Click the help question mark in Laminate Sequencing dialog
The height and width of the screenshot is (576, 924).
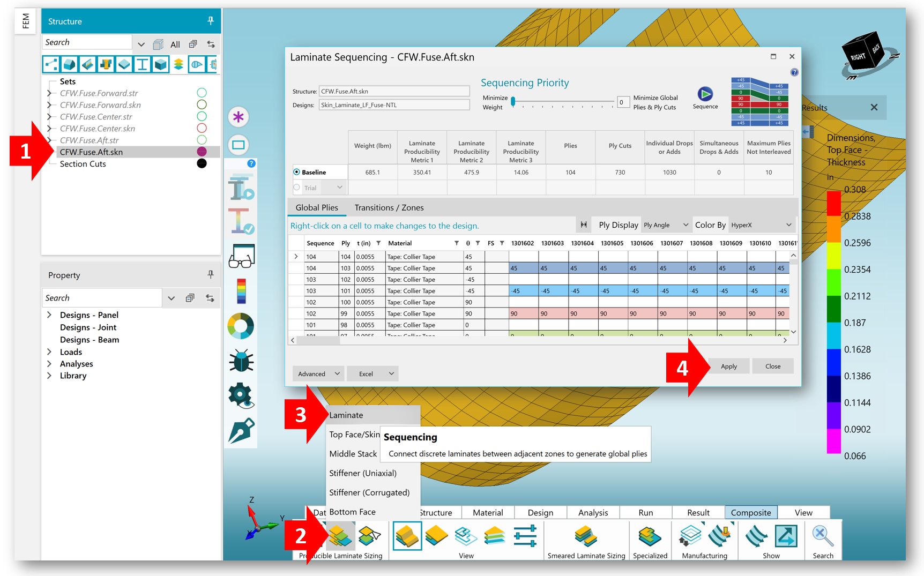click(x=794, y=72)
